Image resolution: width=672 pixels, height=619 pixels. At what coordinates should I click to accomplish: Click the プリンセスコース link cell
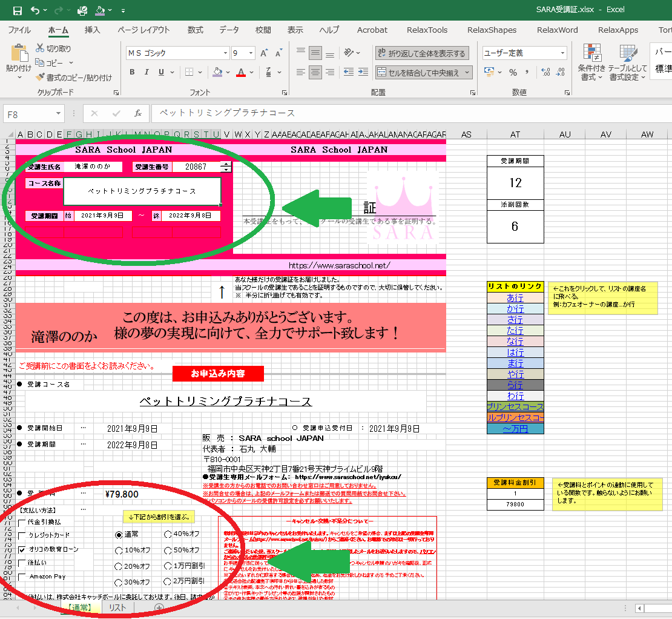tap(515, 406)
